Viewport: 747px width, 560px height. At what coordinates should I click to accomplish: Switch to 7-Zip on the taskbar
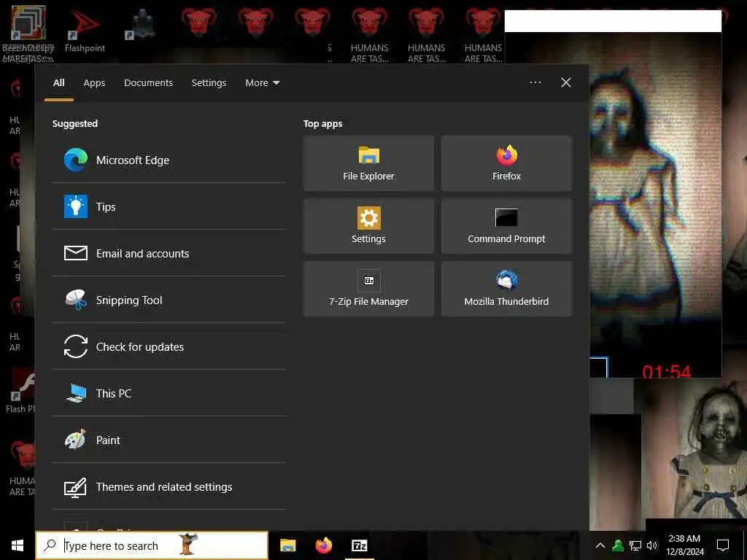(x=360, y=545)
